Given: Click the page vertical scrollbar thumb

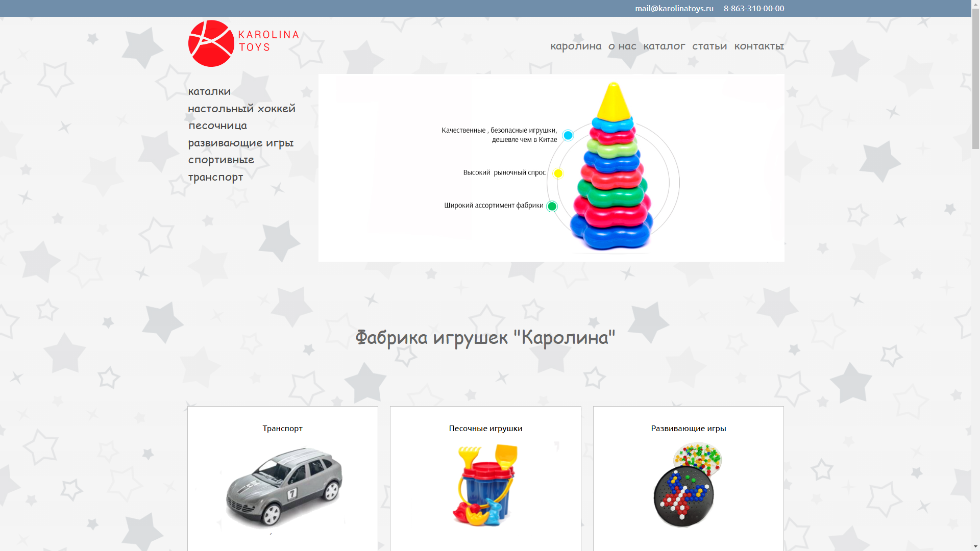Looking at the screenshot, I should [975, 79].
